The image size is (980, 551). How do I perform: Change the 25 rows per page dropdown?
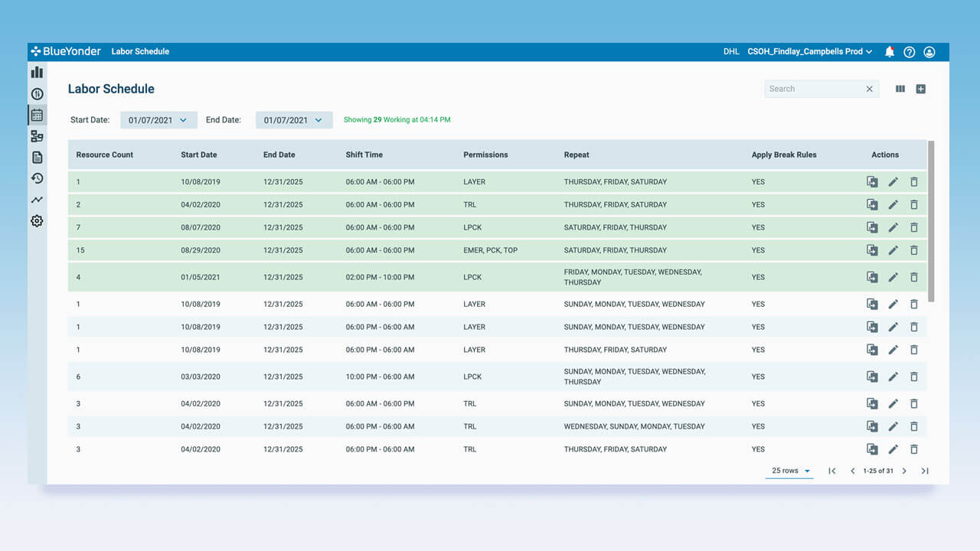click(790, 471)
